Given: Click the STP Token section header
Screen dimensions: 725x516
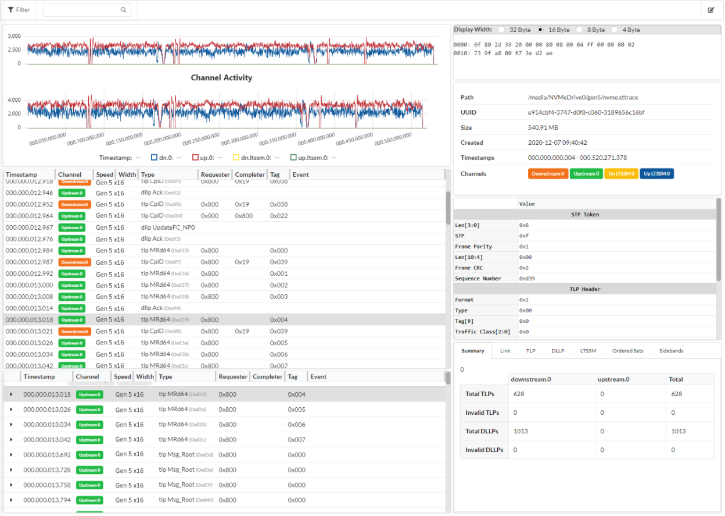Looking at the screenshot, I should click(585, 215).
